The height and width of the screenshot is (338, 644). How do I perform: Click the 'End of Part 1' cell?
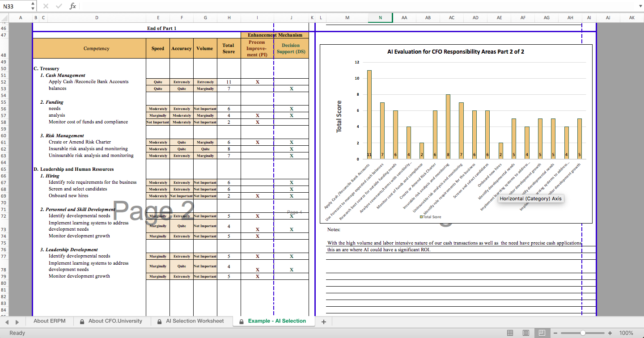[x=161, y=28]
